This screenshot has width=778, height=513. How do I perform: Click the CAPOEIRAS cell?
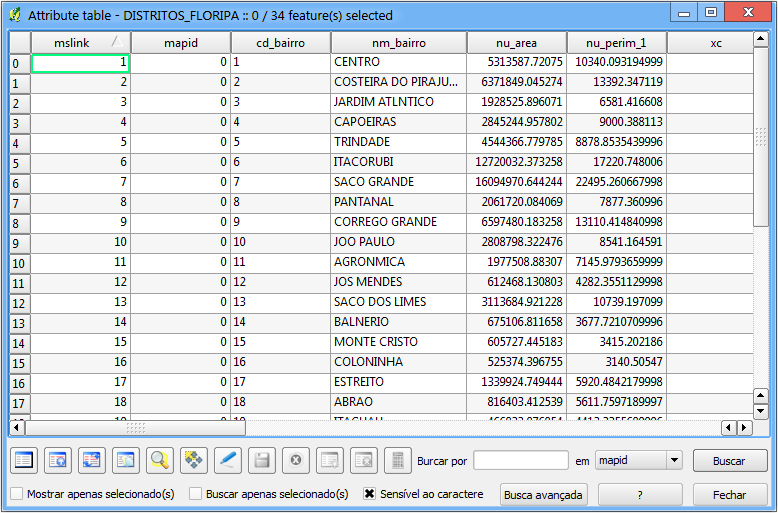[x=399, y=122]
